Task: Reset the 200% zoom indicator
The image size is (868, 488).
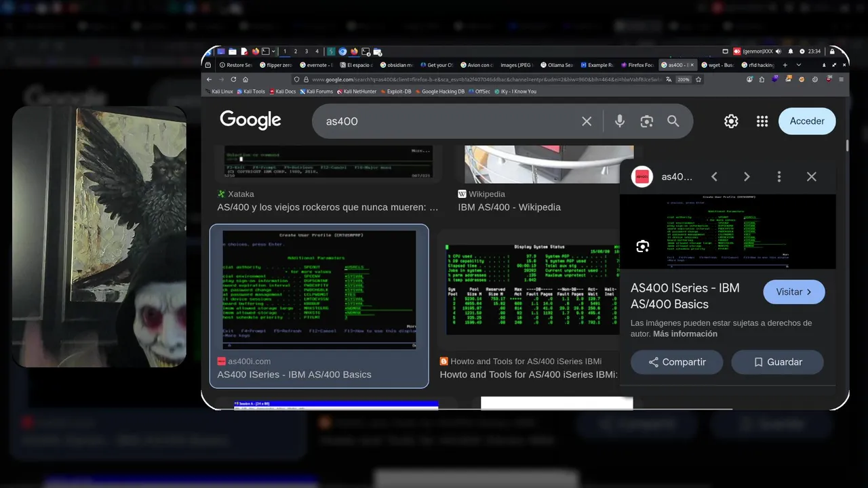Action: coord(684,79)
